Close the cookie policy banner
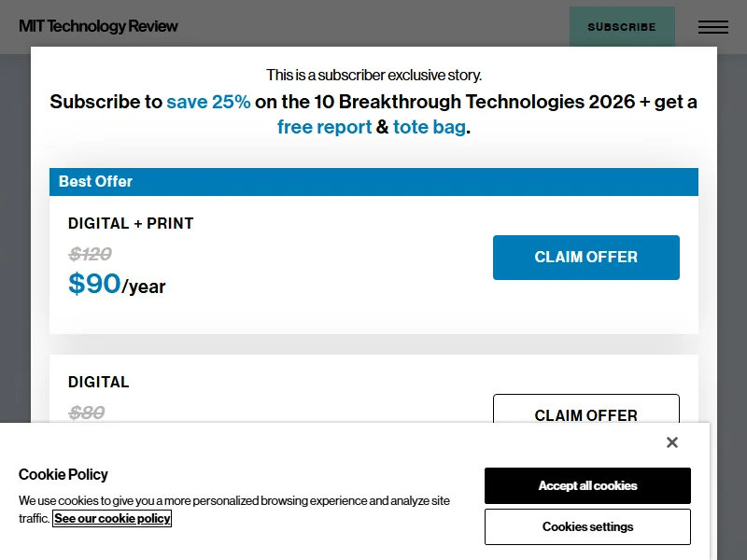The height and width of the screenshot is (560, 747). [671, 442]
